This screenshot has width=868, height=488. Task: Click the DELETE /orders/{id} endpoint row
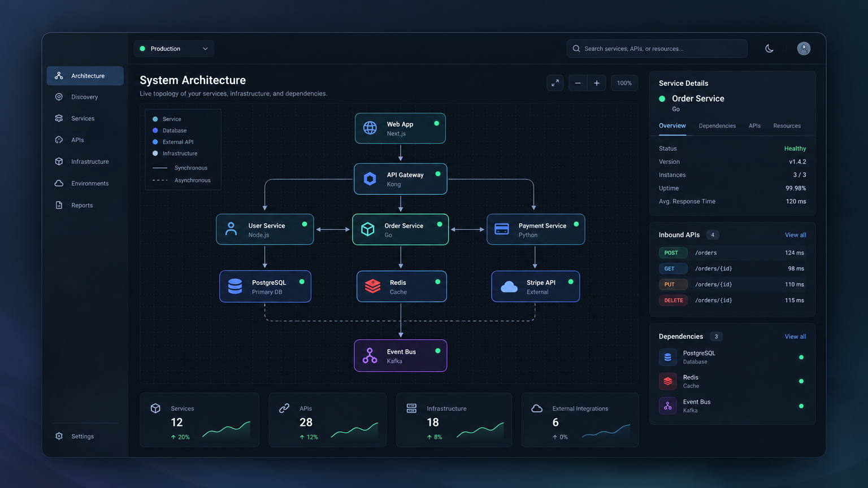732,300
